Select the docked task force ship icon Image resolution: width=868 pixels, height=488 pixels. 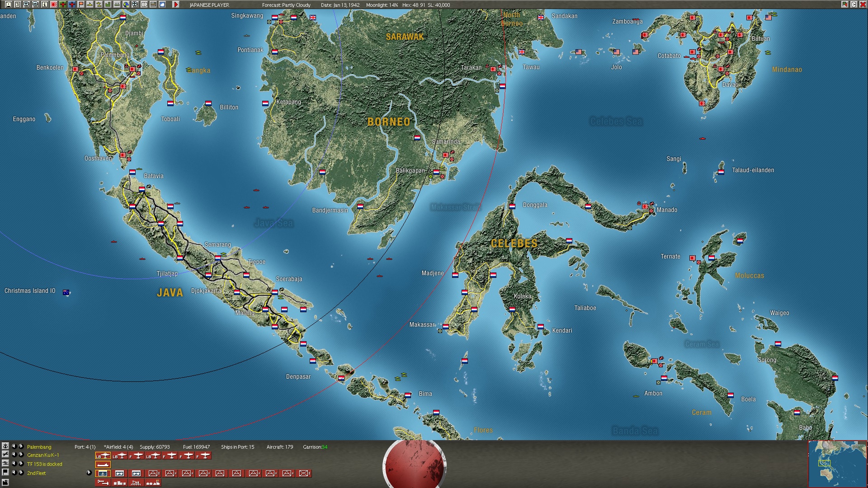click(x=103, y=465)
